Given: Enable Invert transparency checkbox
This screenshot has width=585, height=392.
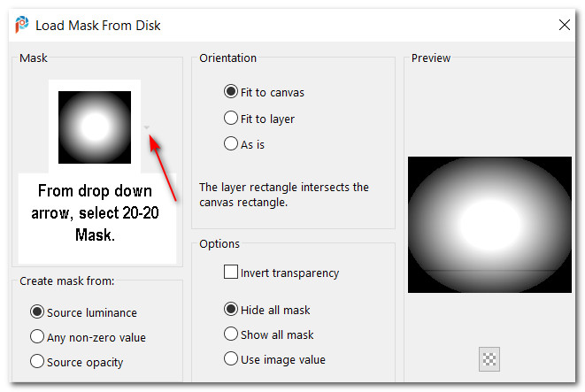Looking at the screenshot, I should pyautogui.click(x=231, y=273).
